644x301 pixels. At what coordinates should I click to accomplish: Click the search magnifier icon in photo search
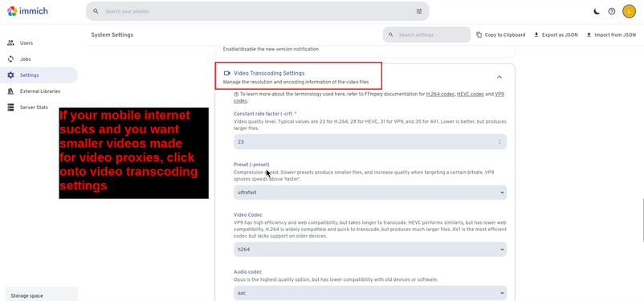(x=96, y=11)
